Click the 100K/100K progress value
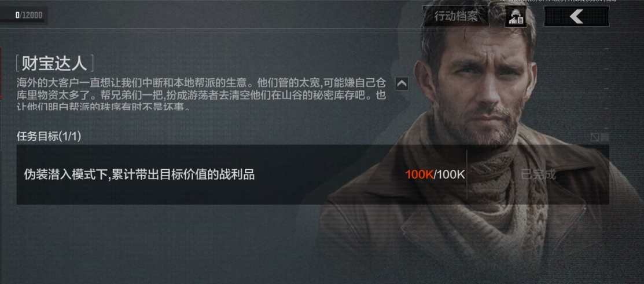The image size is (644, 284). 435,174
